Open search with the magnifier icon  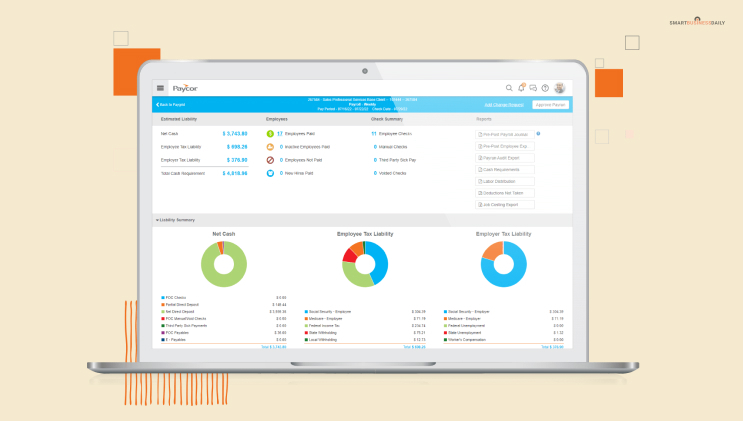click(x=509, y=88)
